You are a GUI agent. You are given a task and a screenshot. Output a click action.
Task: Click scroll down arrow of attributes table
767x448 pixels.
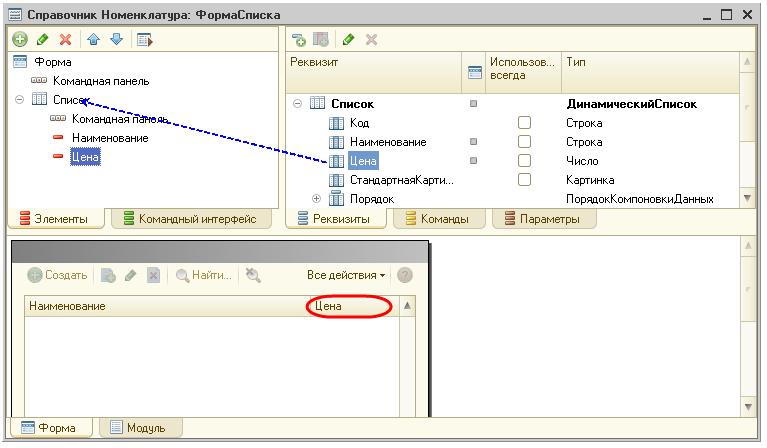click(747, 198)
